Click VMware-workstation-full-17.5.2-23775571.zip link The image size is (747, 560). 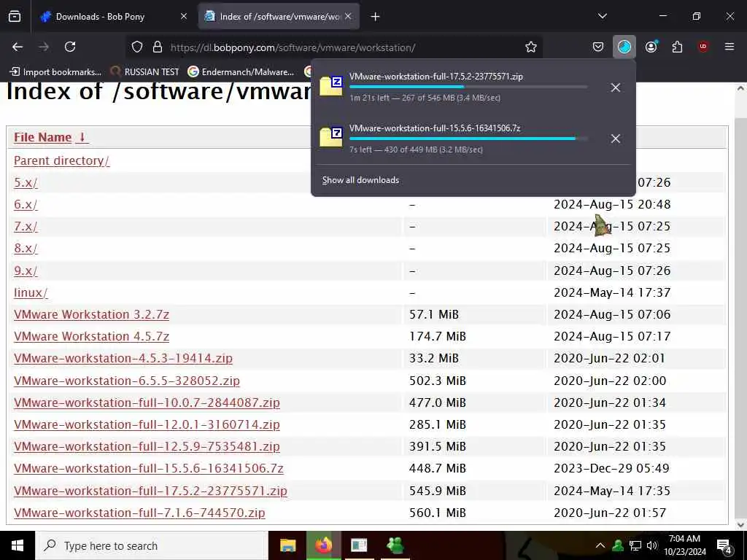(x=150, y=491)
